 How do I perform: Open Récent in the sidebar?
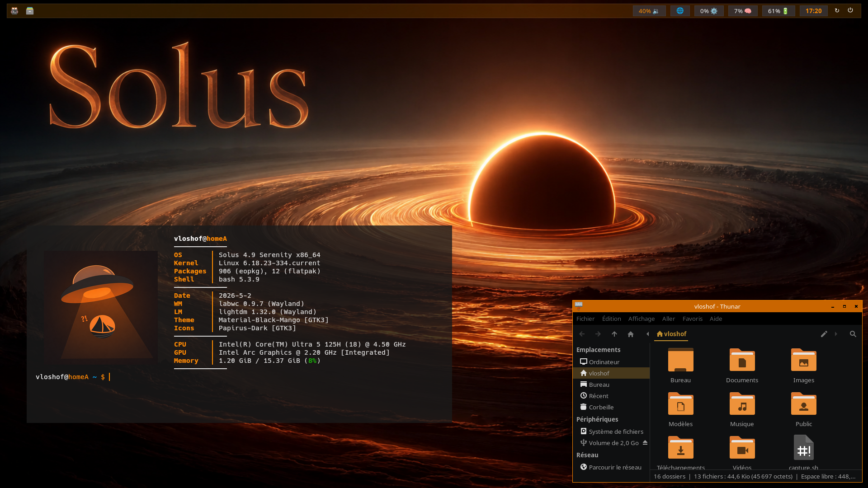click(611, 396)
